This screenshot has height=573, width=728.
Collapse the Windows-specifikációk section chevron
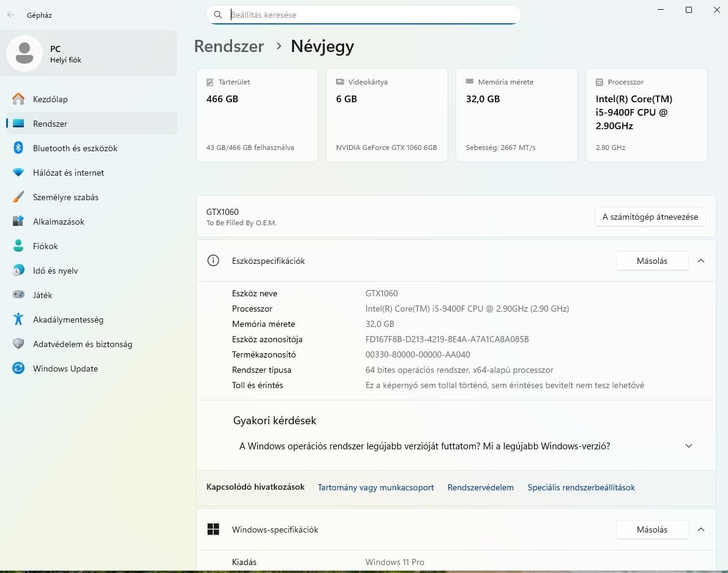(x=701, y=530)
